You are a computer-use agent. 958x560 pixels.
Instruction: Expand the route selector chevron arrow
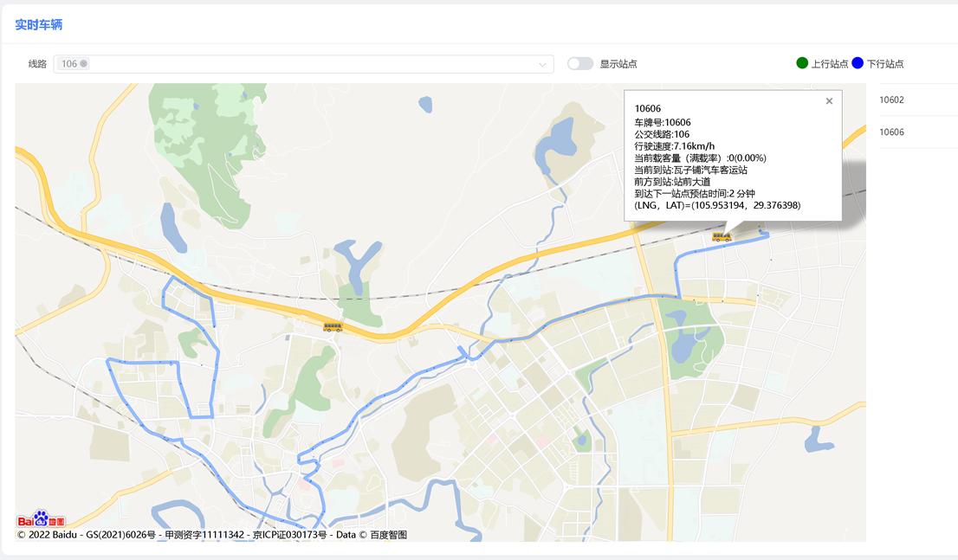tap(542, 63)
